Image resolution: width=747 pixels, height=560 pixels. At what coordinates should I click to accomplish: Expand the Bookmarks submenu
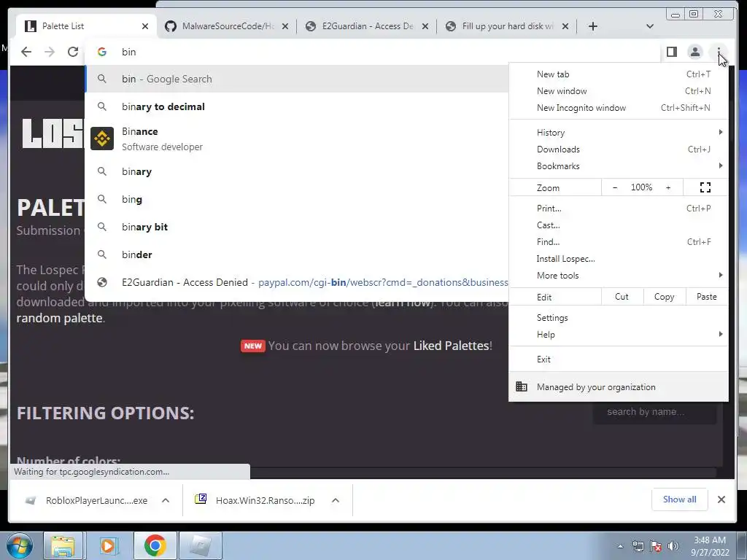pyautogui.click(x=619, y=166)
